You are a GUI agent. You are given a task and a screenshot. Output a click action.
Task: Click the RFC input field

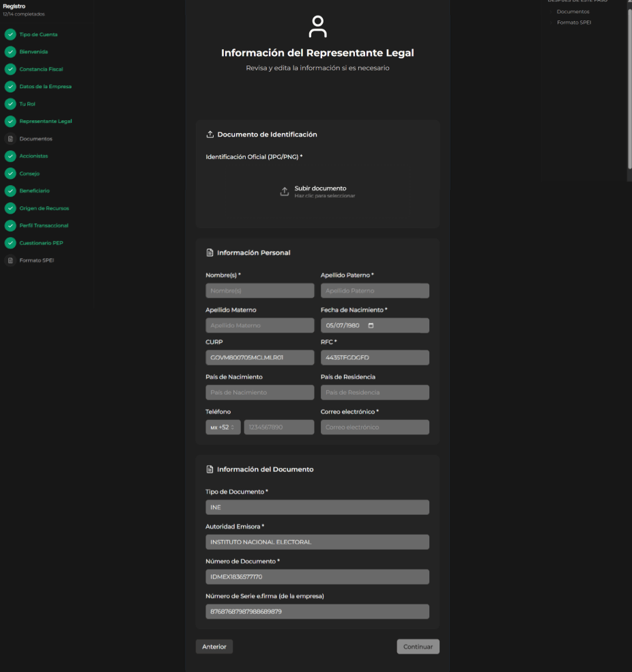(x=375, y=357)
